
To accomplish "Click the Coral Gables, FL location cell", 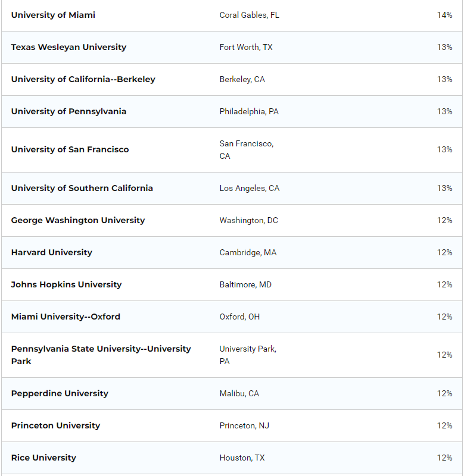I will click(x=249, y=15).
